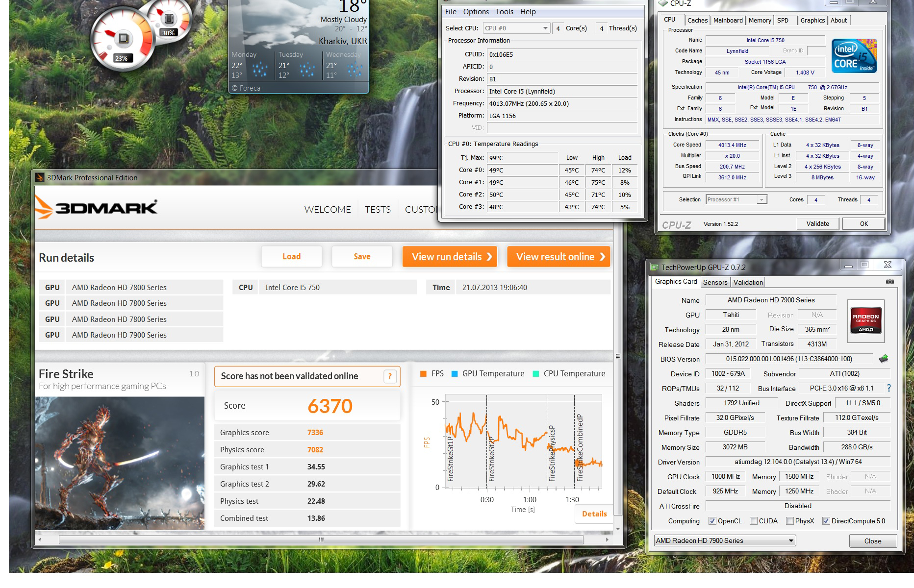
Task: Click the Validate button in CPU-Z
Action: 818,223
